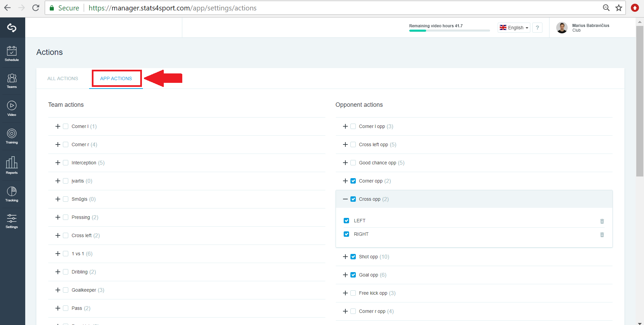Go to Video section in sidebar

[12, 108]
